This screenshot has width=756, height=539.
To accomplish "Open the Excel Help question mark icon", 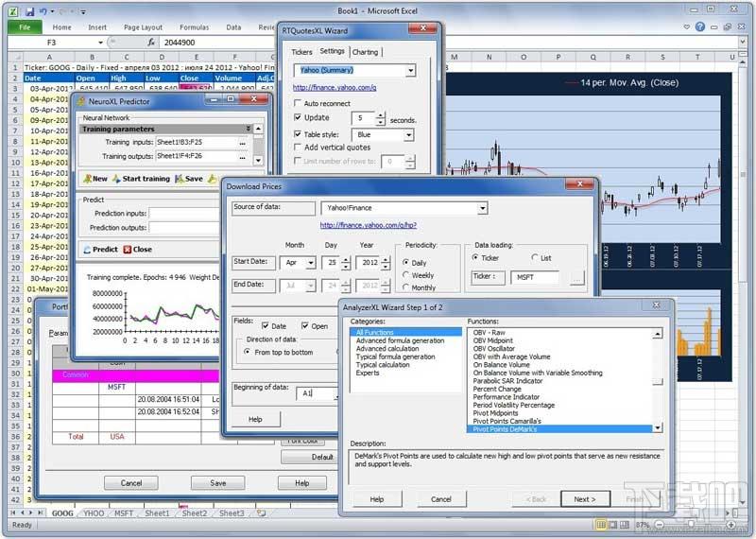I will click(700, 27).
